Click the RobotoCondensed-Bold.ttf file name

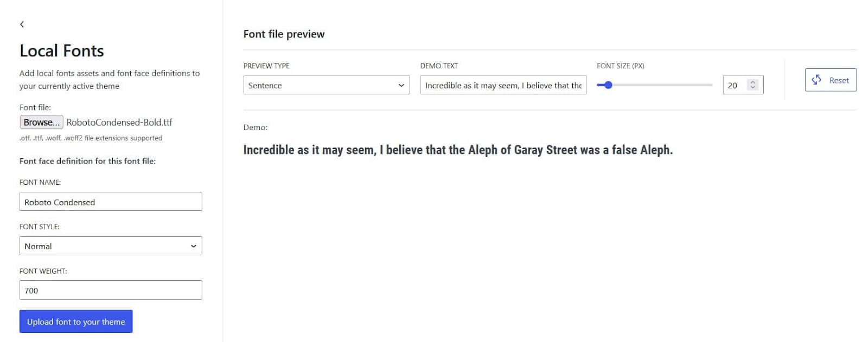[x=119, y=122]
